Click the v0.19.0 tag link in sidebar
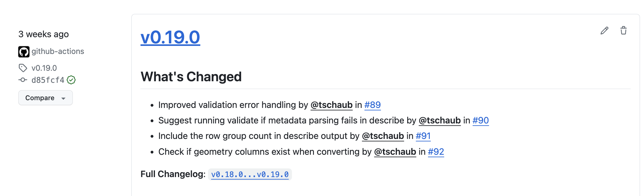The image size is (644, 196). coord(44,68)
